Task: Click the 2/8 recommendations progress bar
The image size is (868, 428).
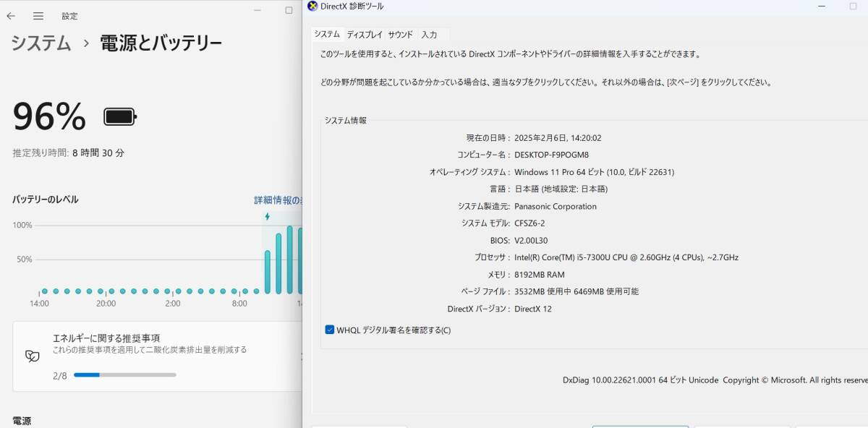Action: tap(125, 375)
